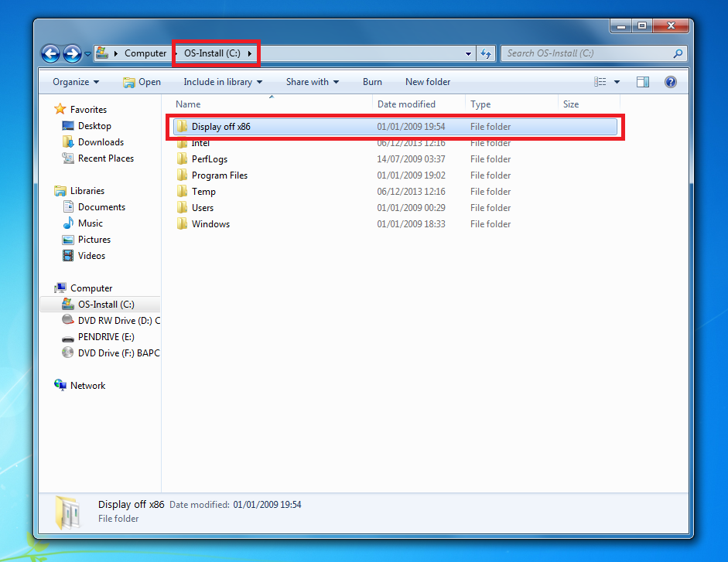Select Downloads in Favorites sidebar

tap(101, 142)
